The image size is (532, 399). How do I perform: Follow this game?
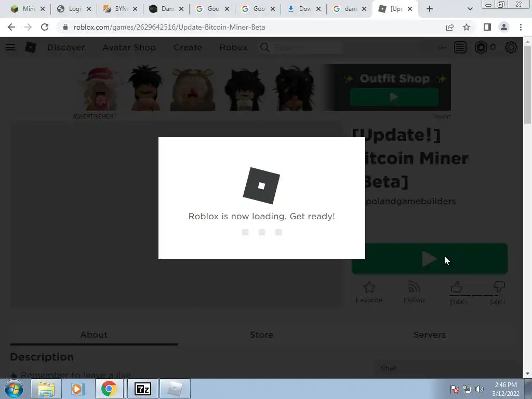point(414,292)
